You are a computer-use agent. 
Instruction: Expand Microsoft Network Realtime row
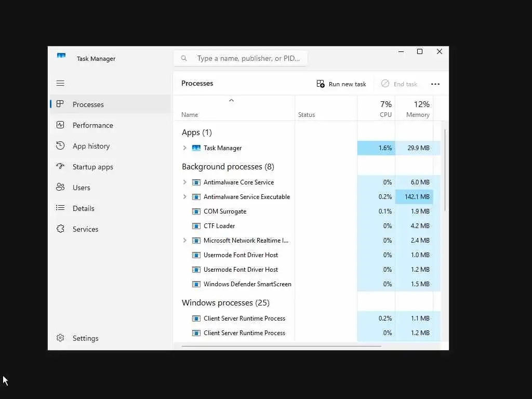coord(184,241)
